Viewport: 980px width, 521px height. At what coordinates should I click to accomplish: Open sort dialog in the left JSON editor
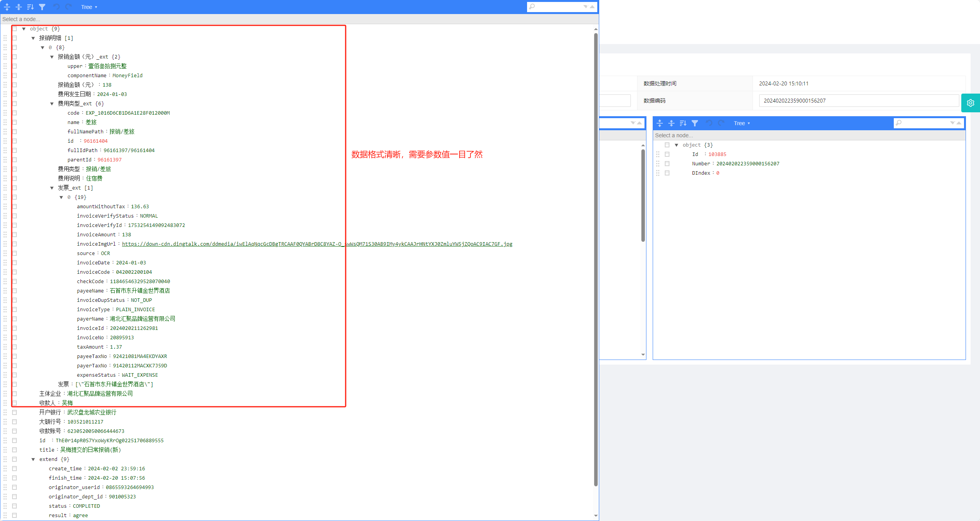[x=30, y=7]
